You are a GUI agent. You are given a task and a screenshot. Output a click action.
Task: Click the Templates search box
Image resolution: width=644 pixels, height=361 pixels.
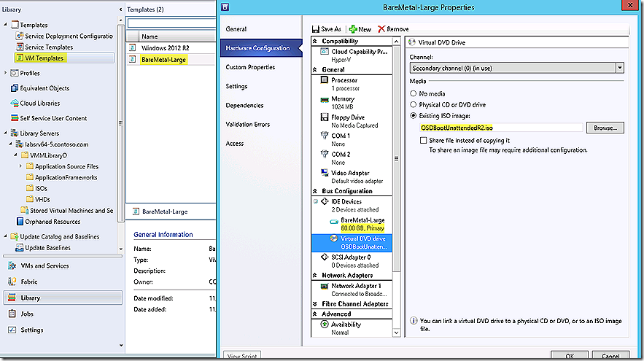pos(171,23)
